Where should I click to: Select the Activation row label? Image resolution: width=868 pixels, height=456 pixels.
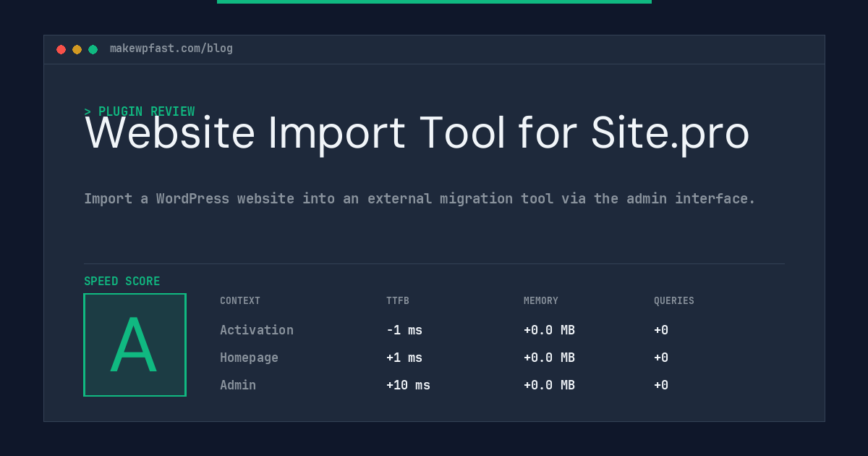[x=257, y=330]
